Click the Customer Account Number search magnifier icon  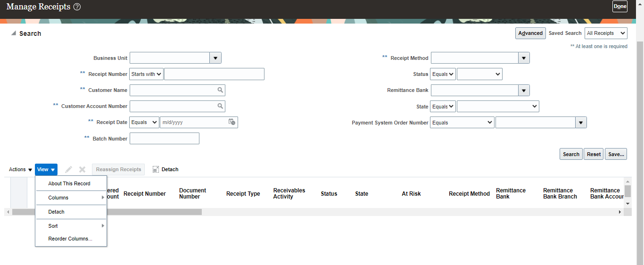[220, 106]
